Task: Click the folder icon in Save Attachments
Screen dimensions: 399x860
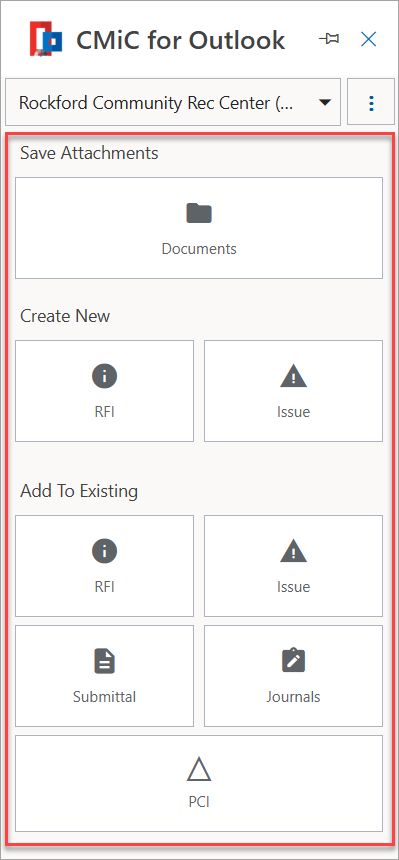Action: (x=199, y=213)
